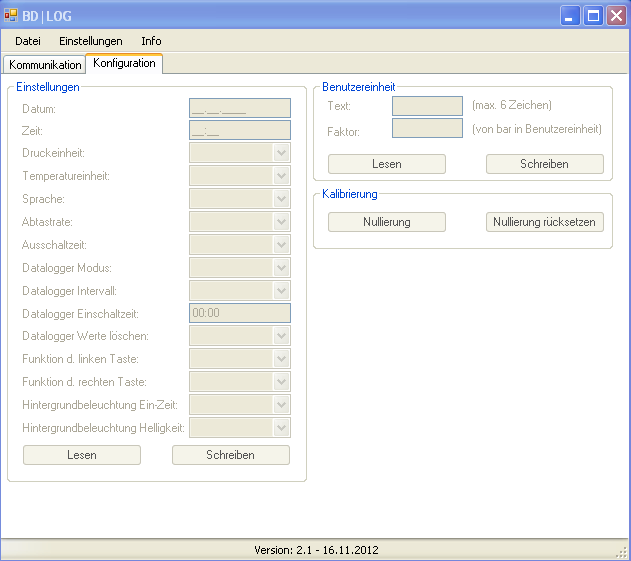Screen dimensions: 631x561
Task: Maximize the BD|LOG window
Action: (x=593, y=16)
